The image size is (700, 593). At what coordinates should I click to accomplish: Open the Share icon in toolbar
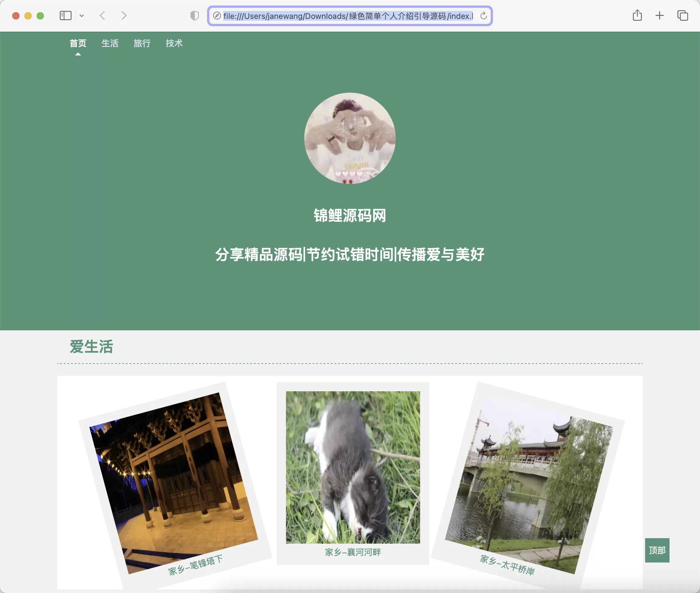(637, 16)
